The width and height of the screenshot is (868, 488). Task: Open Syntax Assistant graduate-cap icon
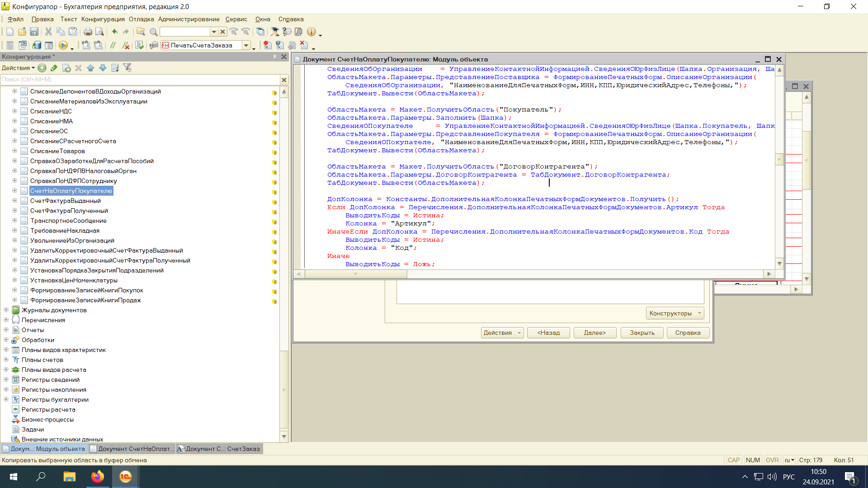click(274, 32)
